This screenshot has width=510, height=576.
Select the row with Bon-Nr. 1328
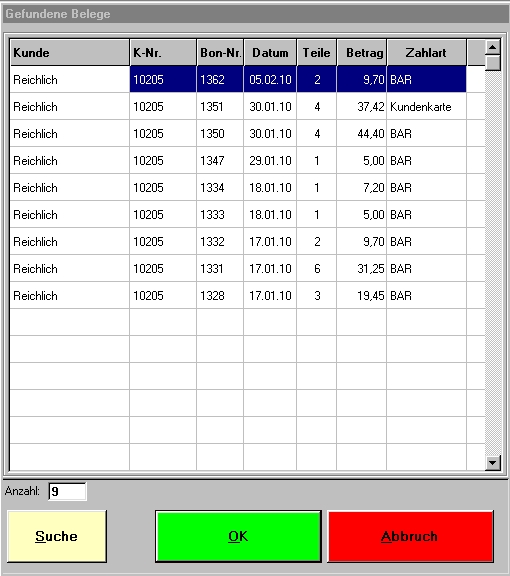(x=238, y=296)
